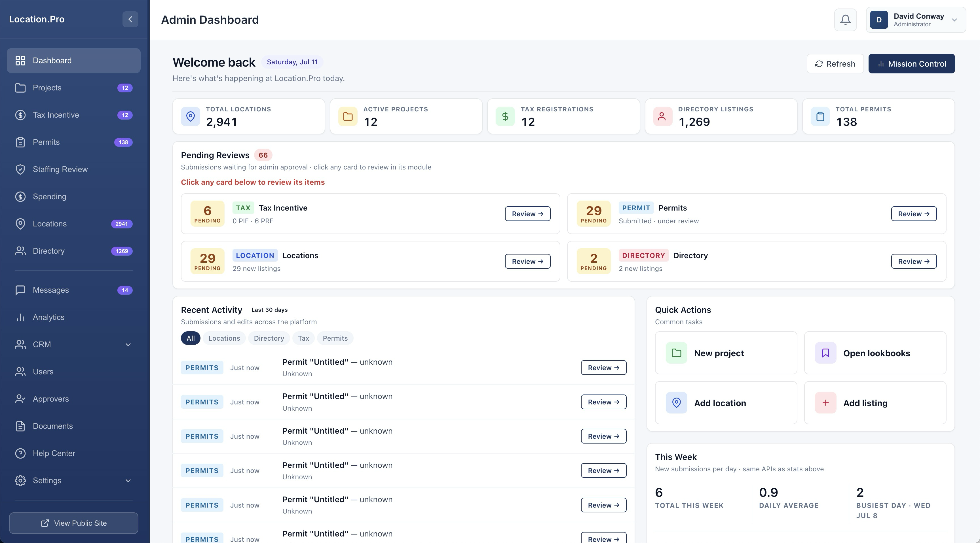
Task: Filter recent activity by Permits
Action: (335, 338)
